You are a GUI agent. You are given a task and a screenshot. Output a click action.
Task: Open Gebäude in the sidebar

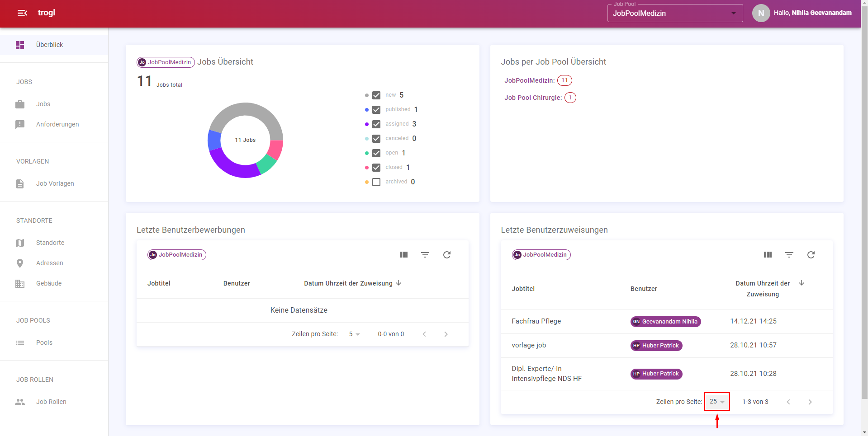[54, 283]
